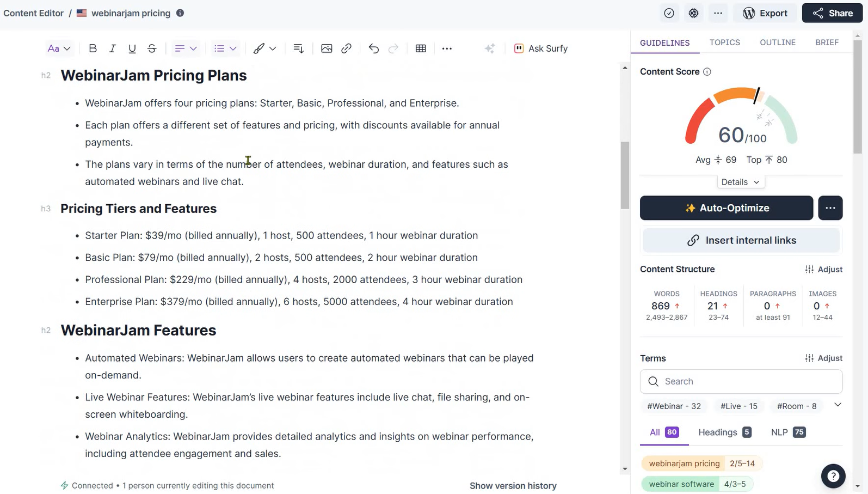Open the text style Aa dropdown
This screenshot has width=868, height=494.
point(59,48)
